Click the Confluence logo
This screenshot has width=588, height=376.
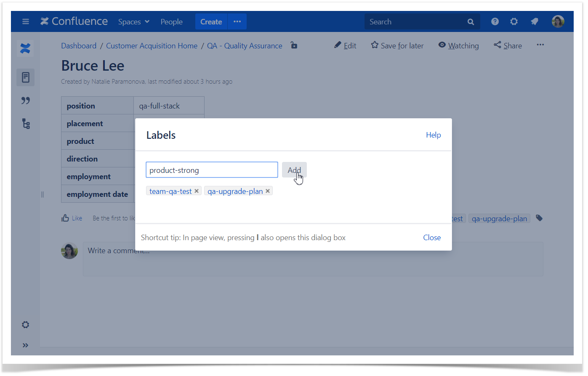tap(74, 21)
